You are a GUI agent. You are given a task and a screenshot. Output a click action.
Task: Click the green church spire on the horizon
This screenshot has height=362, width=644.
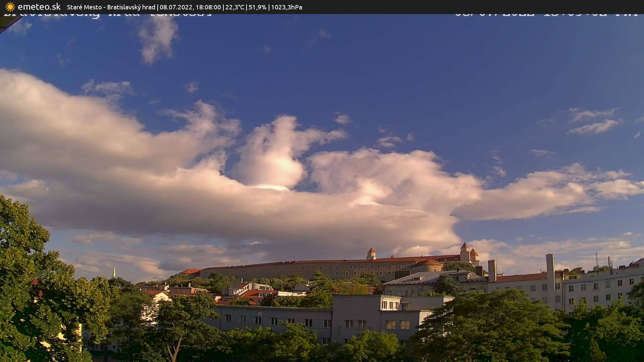coord(114,272)
